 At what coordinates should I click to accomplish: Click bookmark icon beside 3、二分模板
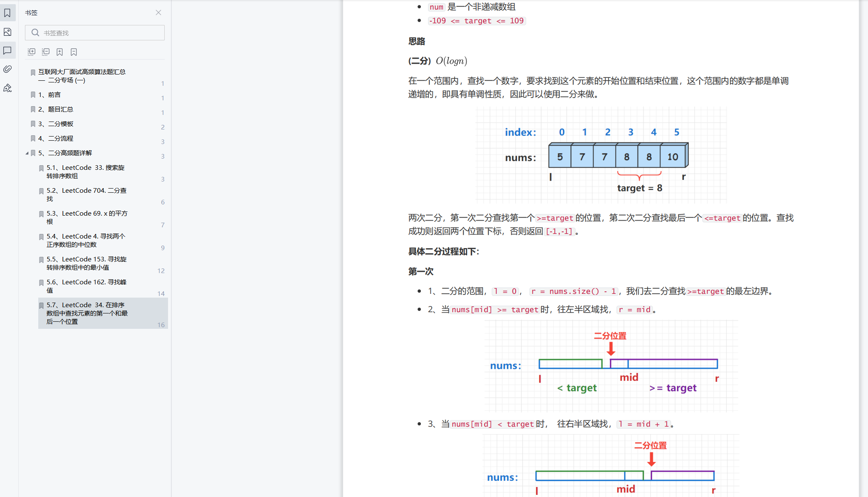[33, 124]
